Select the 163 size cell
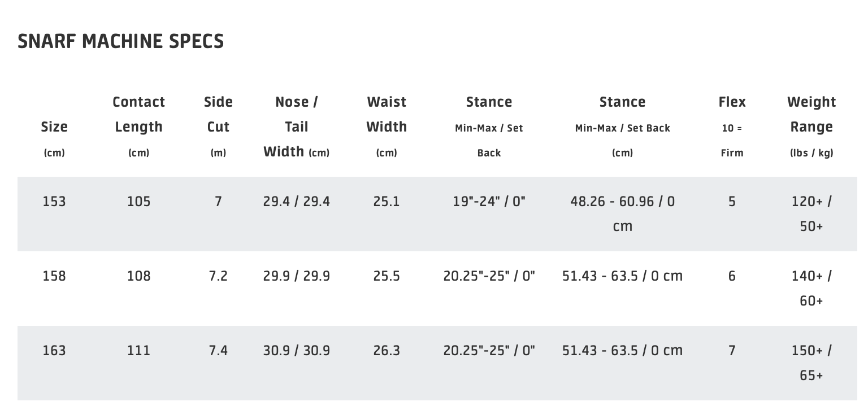The image size is (868, 419). point(54,351)
